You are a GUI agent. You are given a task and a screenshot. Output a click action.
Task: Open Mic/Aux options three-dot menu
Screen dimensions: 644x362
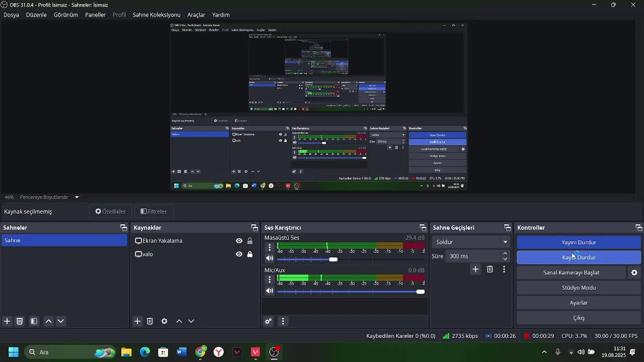(270, 280)
